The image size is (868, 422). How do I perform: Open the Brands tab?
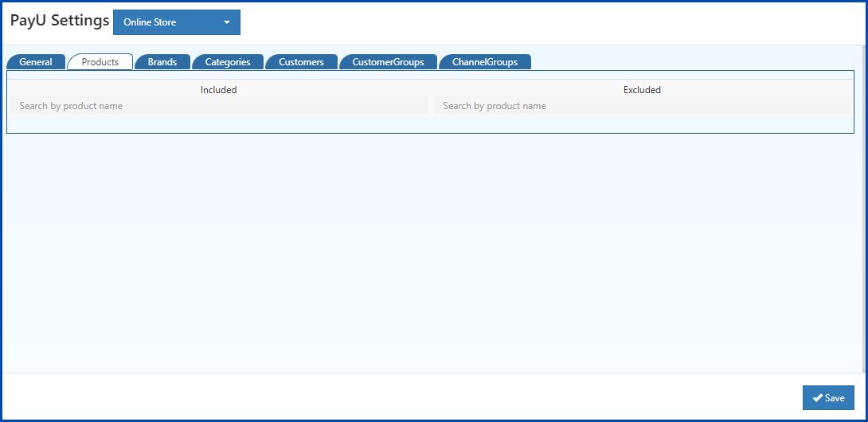pyautogui.click(x=162, y=62)
